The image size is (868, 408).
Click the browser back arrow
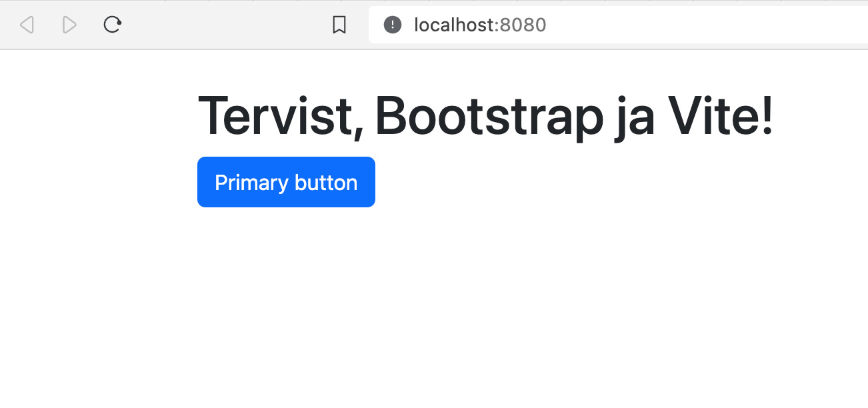(27, 25)
